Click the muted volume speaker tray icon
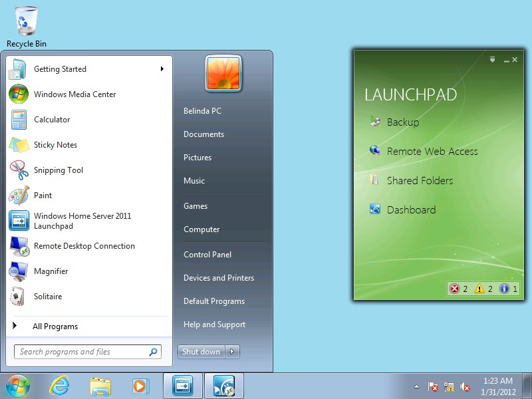The width and height of the screenshot is (532, 399). [465, 386]
